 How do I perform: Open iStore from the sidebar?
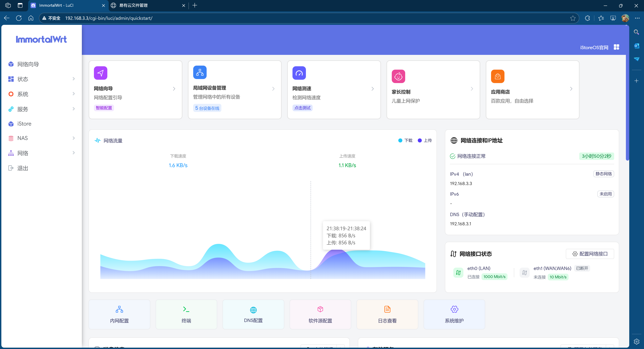(24, 124)
